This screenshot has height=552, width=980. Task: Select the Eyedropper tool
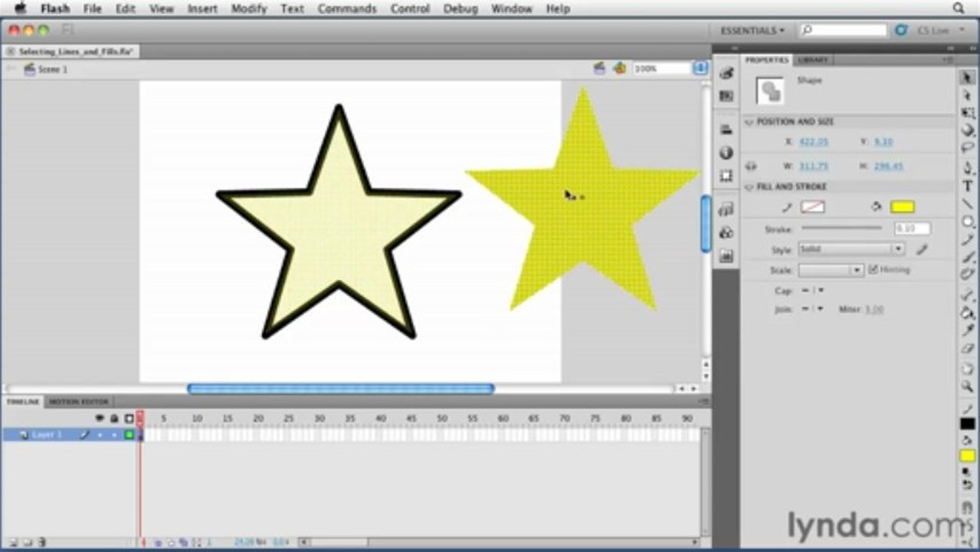pyautogui.click(x=968, y=330)
